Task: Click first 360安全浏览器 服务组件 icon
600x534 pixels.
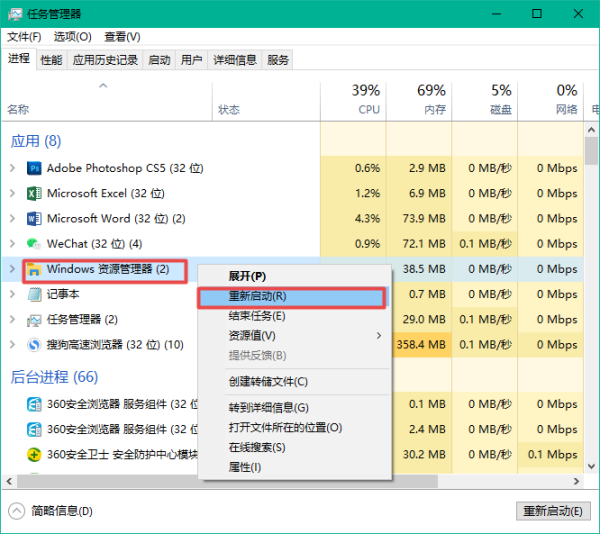Action: click(x=34, y=404)
